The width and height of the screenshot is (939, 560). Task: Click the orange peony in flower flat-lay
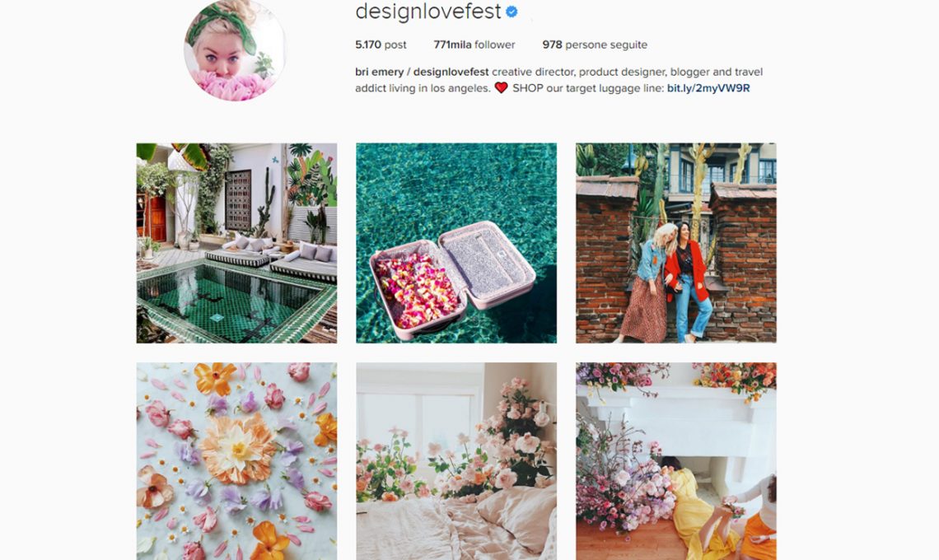238,448
